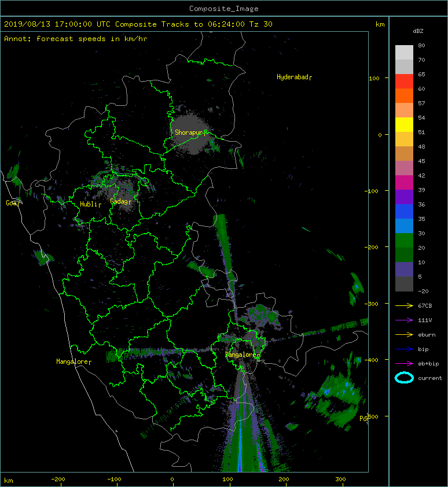Click the 67CB legend label

pos(425,306)
